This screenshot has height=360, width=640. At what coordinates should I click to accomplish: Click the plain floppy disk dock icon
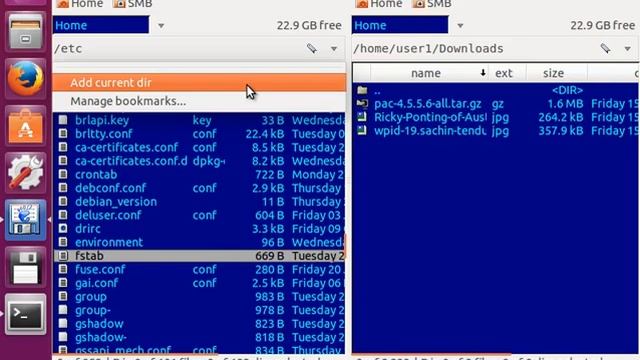click(x=25, y=267)
